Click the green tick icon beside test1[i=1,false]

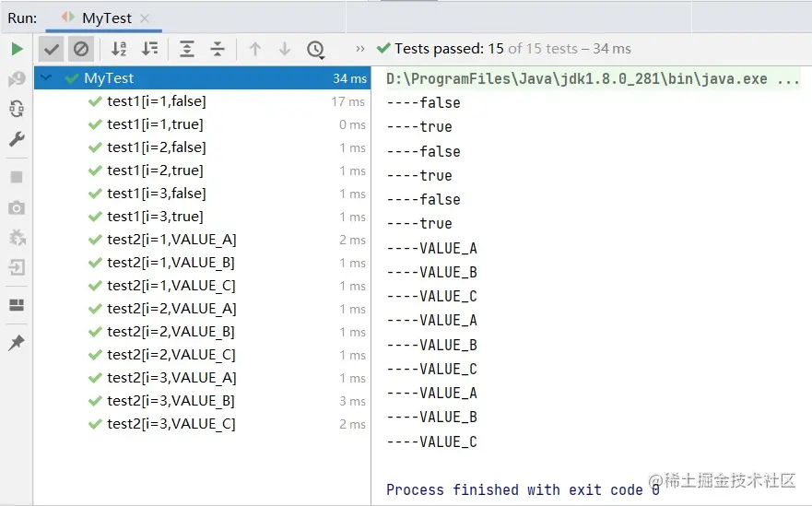(x=95, y=101)
